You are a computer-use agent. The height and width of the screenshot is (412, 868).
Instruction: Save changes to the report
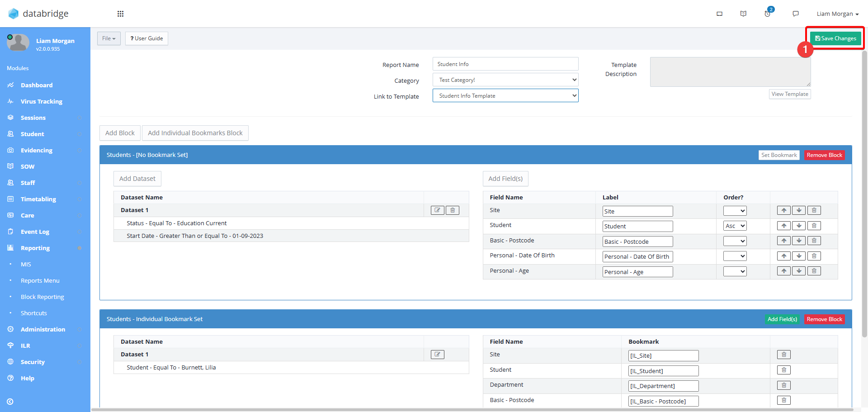(x=835, y=38)
